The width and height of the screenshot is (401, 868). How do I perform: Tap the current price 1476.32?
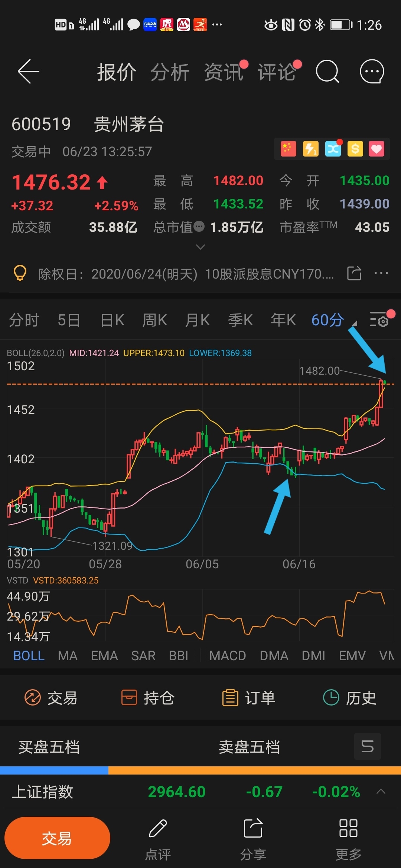point(51,182)
